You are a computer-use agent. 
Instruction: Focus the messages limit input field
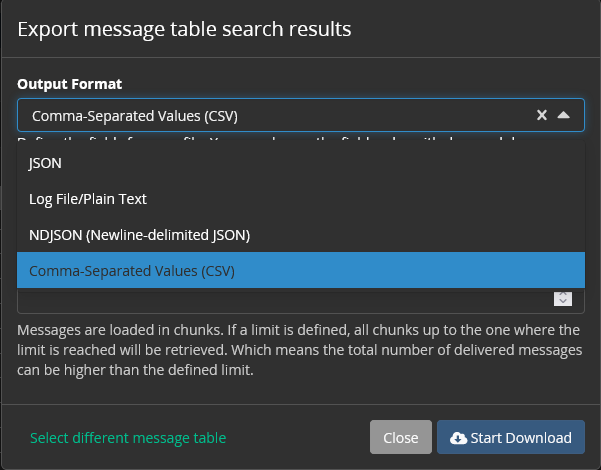[286, 301]
